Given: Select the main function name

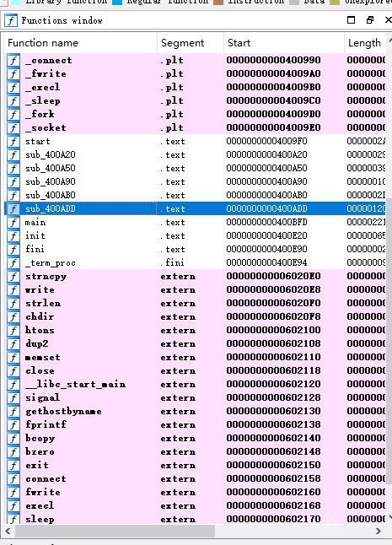Looking at the screenshot, I should pos(35,223).
